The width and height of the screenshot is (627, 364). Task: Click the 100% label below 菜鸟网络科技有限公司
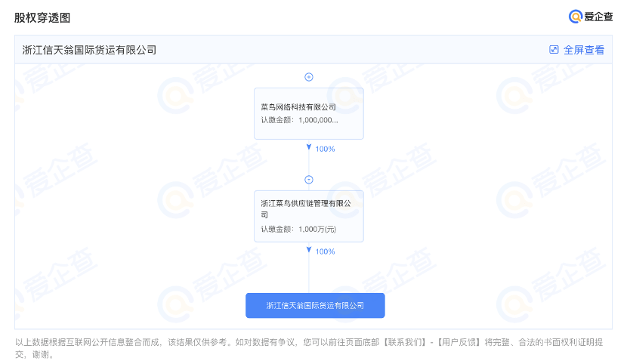tap(325, 149)
